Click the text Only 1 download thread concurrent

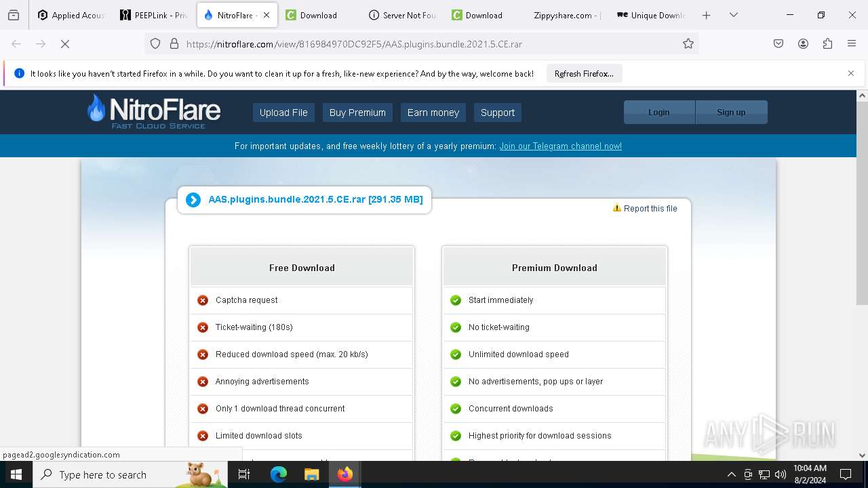[x=280, y=409]
